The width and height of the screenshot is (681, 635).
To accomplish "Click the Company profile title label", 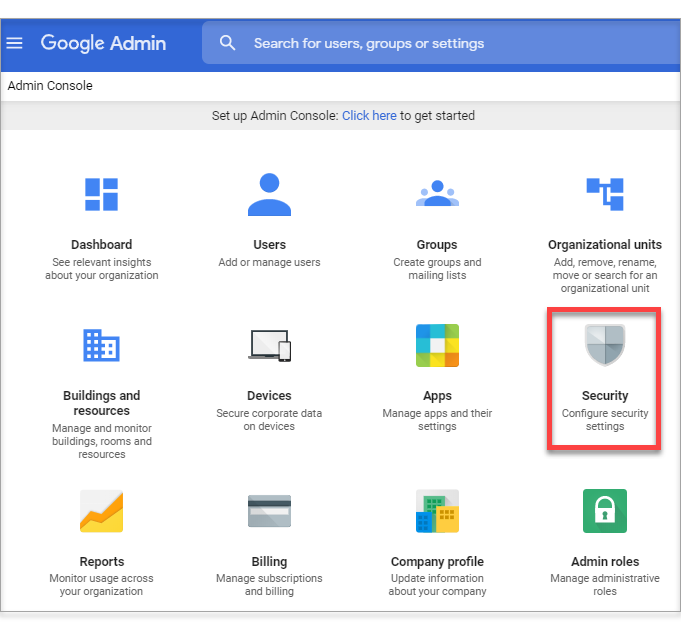I will point(437,562).
